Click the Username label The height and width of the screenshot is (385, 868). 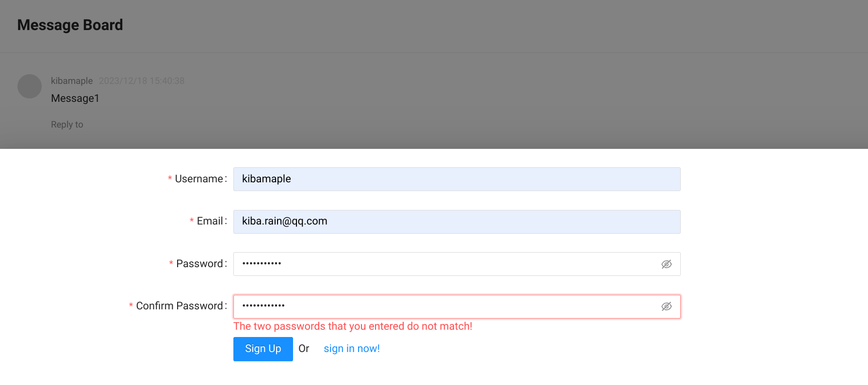[199, 179]
